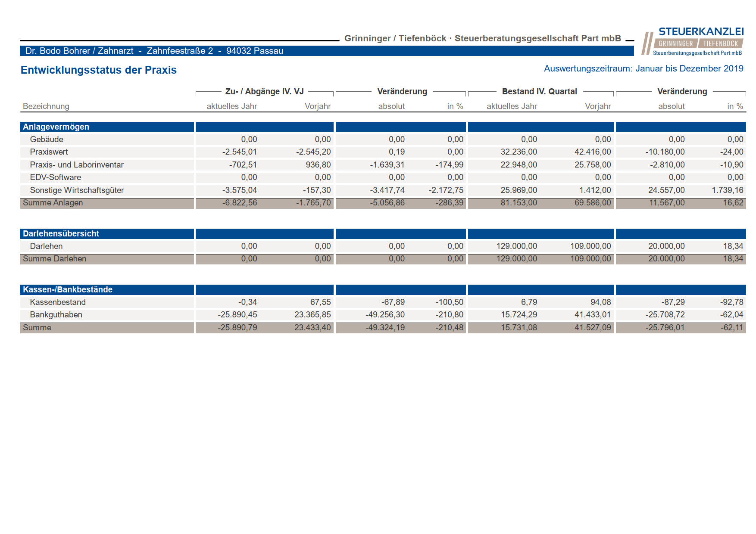Click the Kassenbestand Vorjahr value '67,55'

click(321, 302)
